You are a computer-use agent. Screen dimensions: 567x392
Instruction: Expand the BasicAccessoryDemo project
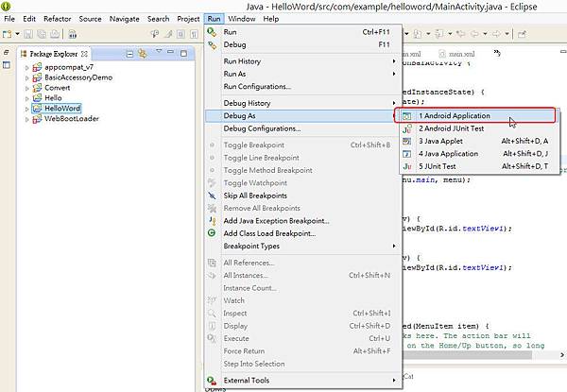coord(26,77)
